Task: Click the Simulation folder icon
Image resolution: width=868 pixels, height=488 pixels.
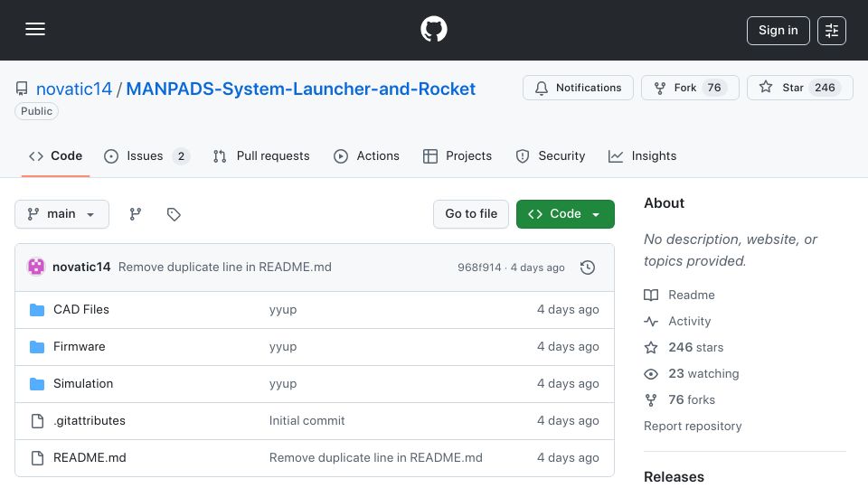Action: click(x=37, y=384)
